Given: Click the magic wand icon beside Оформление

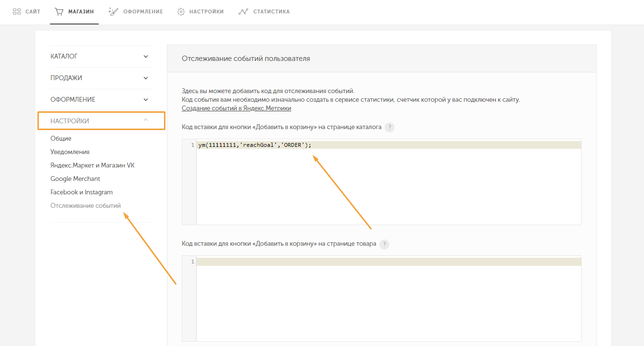Looking at the screenshot, I should click(114, 12).
